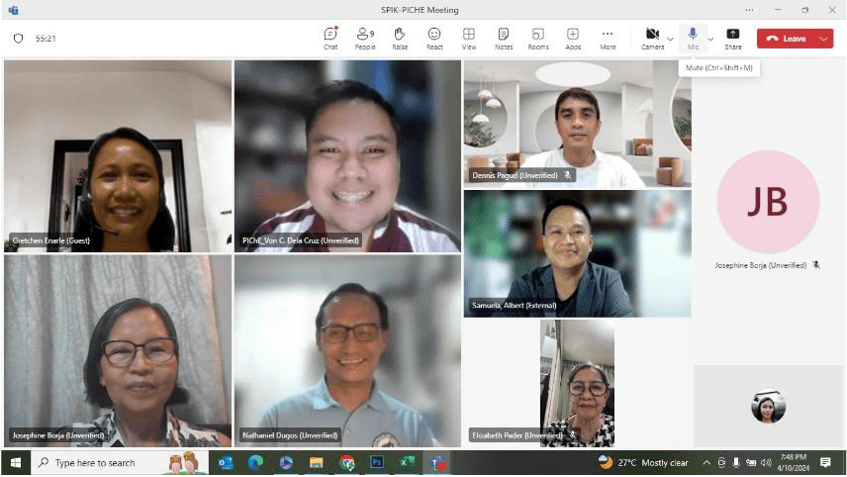847x477 pixels.
Task: Open the notifications center
Action: [x=825, y=462]
